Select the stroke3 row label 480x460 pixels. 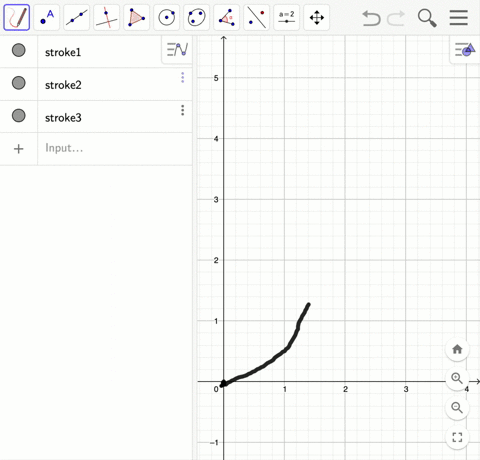click(x=63, y=118)
